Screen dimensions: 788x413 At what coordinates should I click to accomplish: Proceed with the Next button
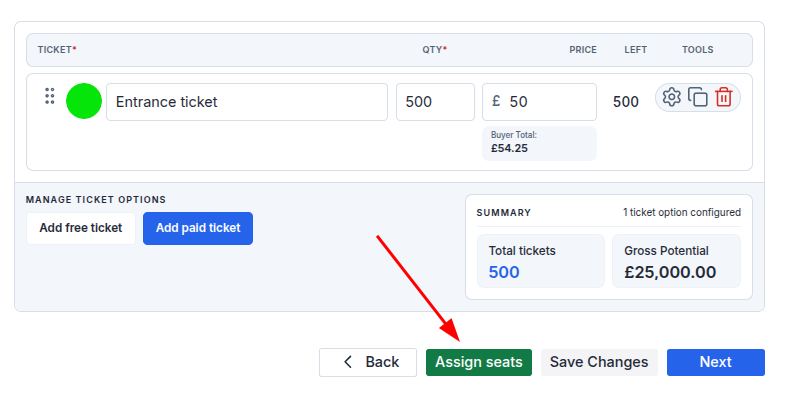tap(716, 362)
